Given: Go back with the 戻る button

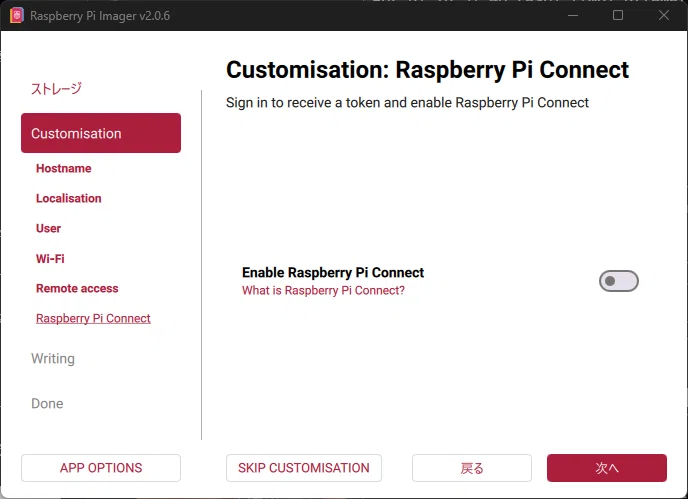Looking at the screenshot, I should click(472, 468).
